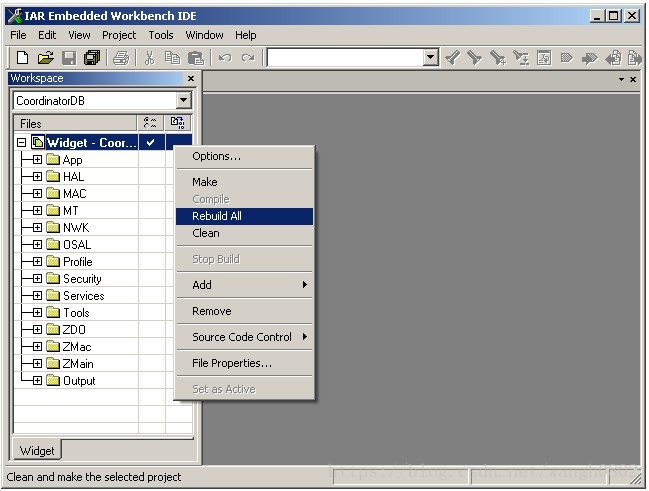Close the editor area with its X
This screenshot has height=491, width=649.
[633, 79]
